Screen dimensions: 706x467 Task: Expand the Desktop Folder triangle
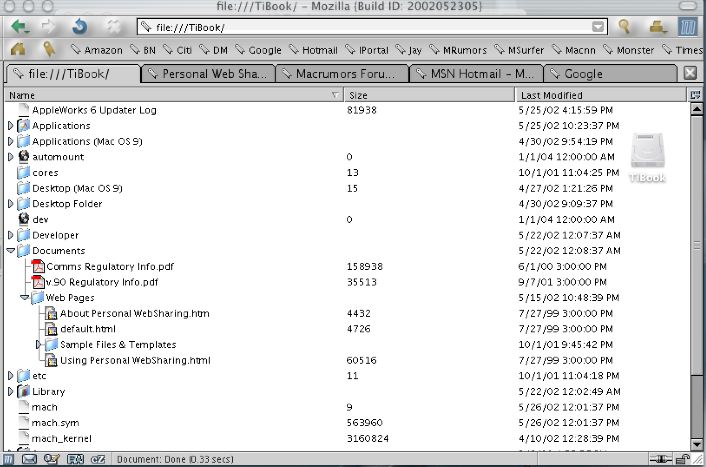coord(11,204)
